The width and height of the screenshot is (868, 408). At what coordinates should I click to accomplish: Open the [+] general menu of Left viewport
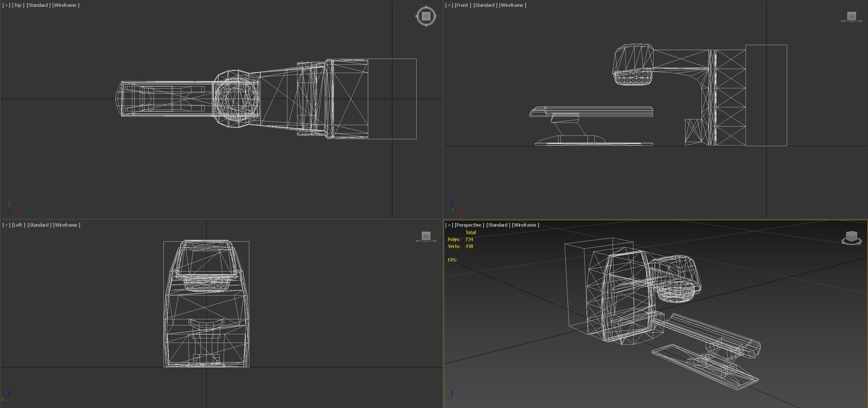(x=6, y=225)
